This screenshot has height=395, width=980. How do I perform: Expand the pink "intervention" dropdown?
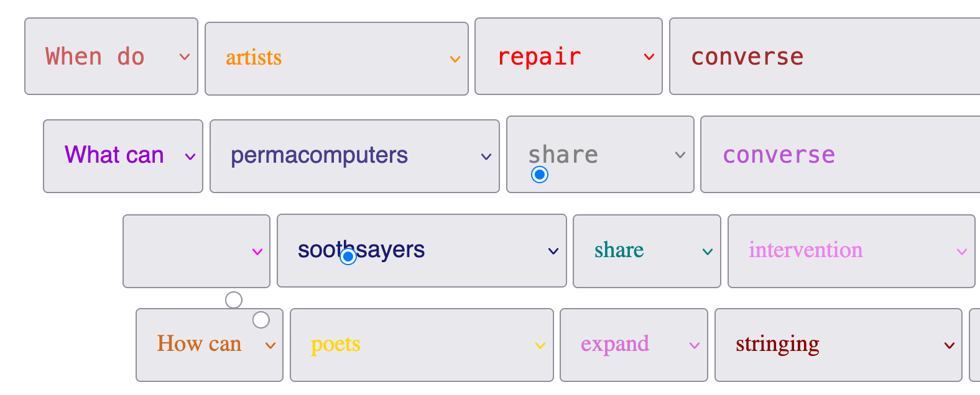pos(851,251)
